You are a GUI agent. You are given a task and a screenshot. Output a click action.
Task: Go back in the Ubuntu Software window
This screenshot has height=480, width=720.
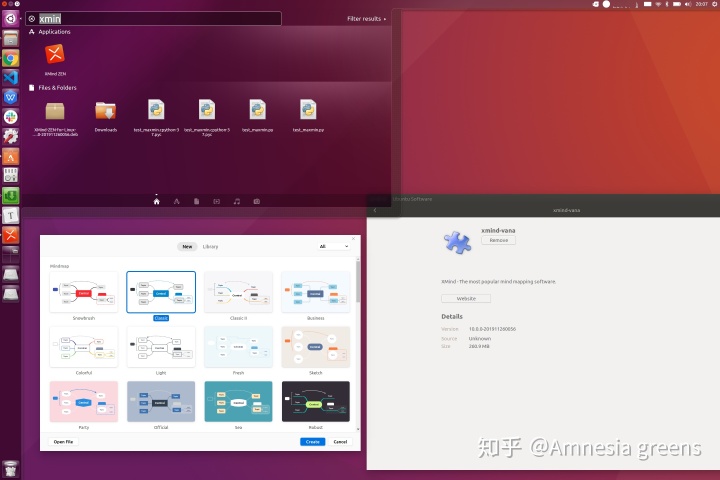[x=375, y=210]
